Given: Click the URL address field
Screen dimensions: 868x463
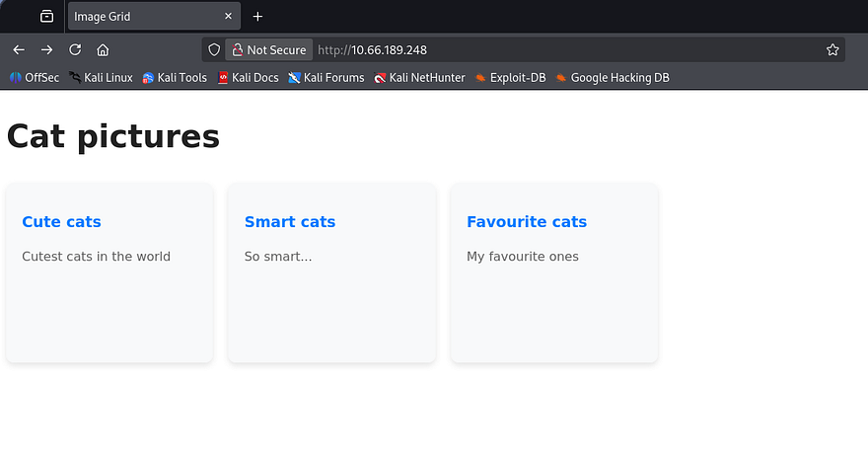Looking at the screenshot, I should pos(562,49).
